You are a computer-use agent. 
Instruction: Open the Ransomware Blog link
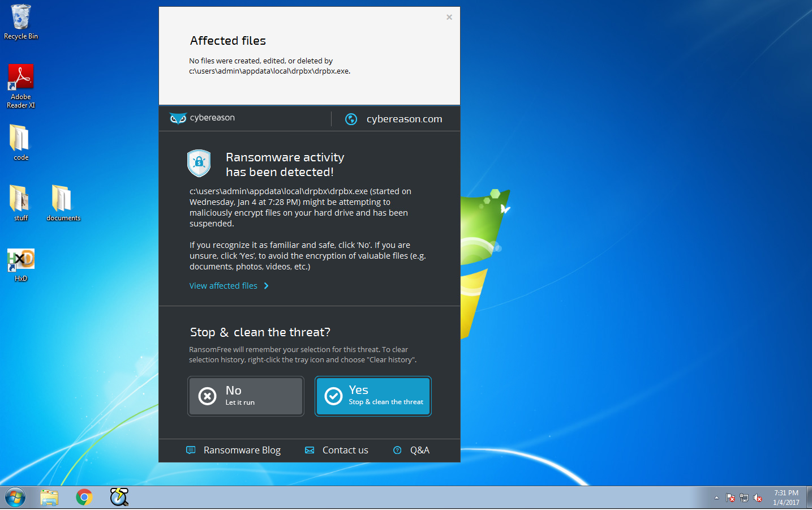coord(242,450)
